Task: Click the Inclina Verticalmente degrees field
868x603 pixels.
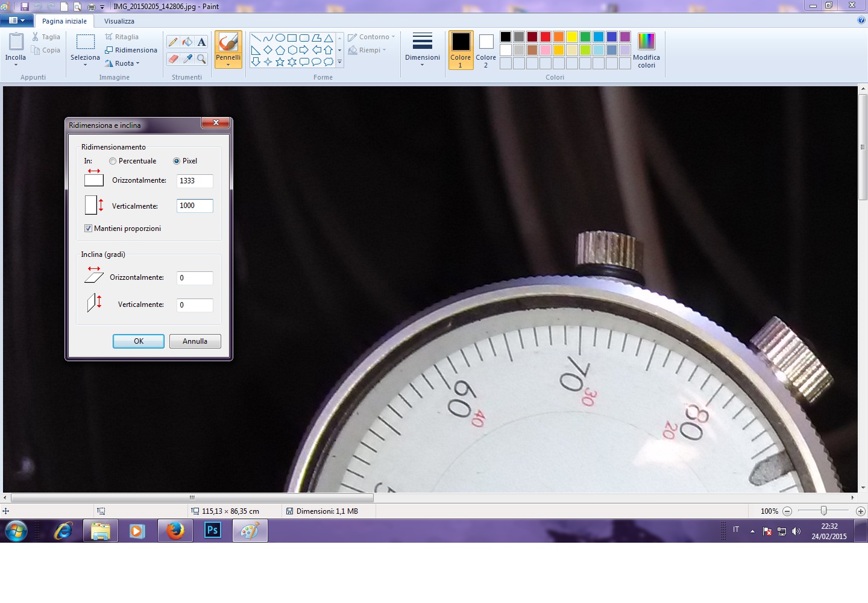Action: 195,305
